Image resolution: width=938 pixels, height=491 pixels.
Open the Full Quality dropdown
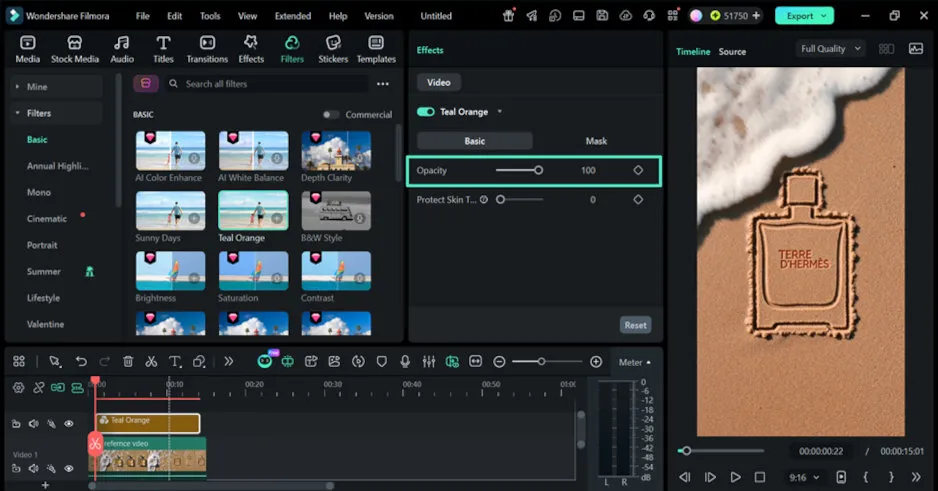coord(831,49)
